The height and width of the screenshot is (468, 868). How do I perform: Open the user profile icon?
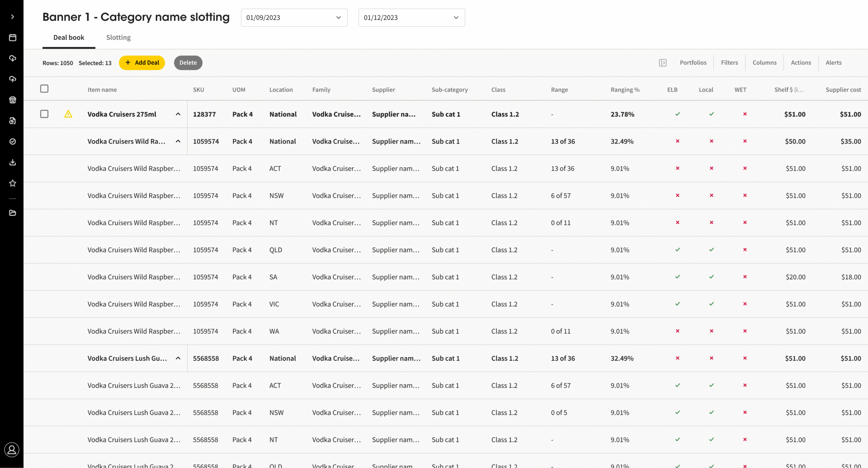click(12, 450)
